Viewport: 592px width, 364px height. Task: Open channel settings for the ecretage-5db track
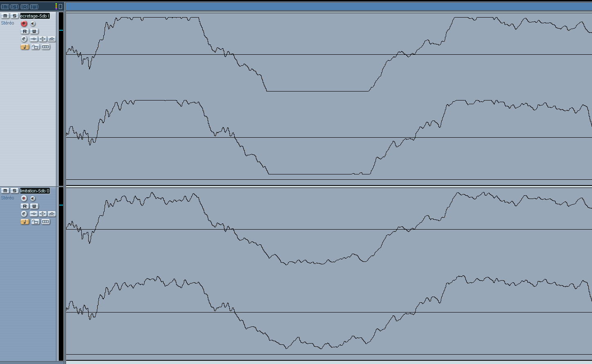pos(24,39)
